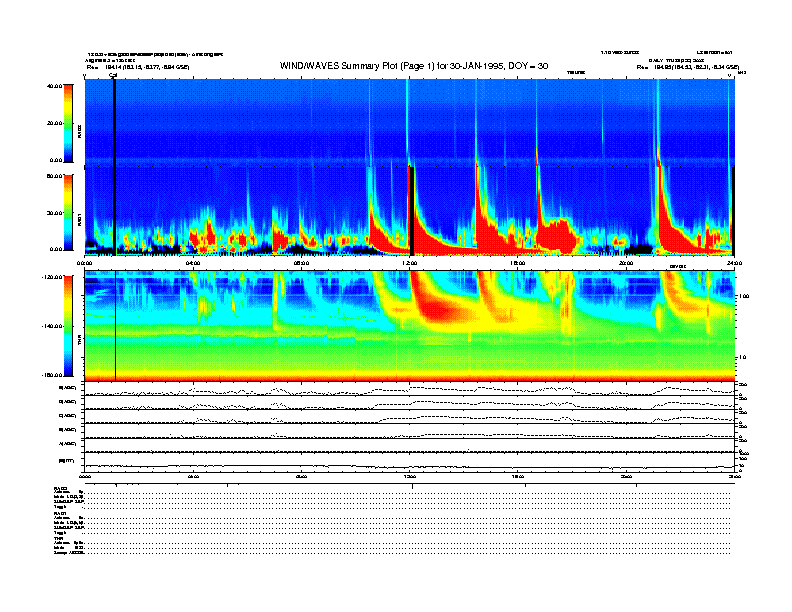792x612 pixels.
Task: Click the 100 label on TNR right axis
Action: click(x=744, y=296)
